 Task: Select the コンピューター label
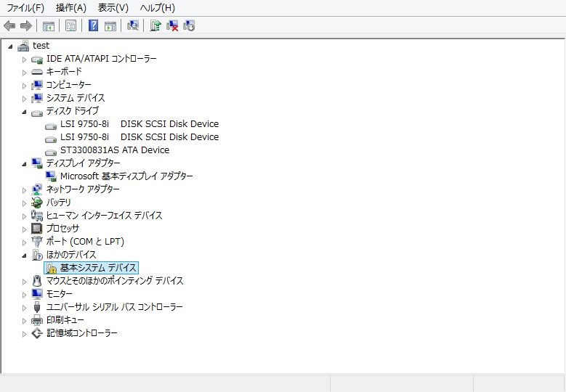point(68,85)
